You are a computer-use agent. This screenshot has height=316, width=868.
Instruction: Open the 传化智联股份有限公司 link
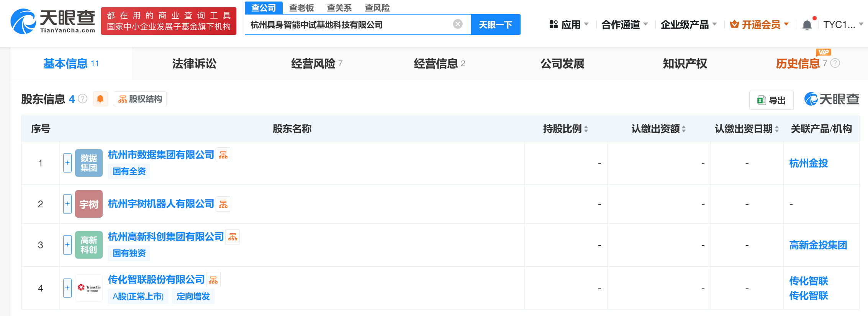156,280
